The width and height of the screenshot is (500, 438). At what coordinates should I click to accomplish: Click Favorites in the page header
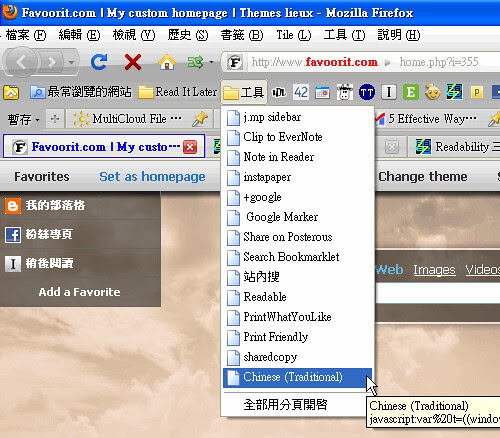[42, 177]
